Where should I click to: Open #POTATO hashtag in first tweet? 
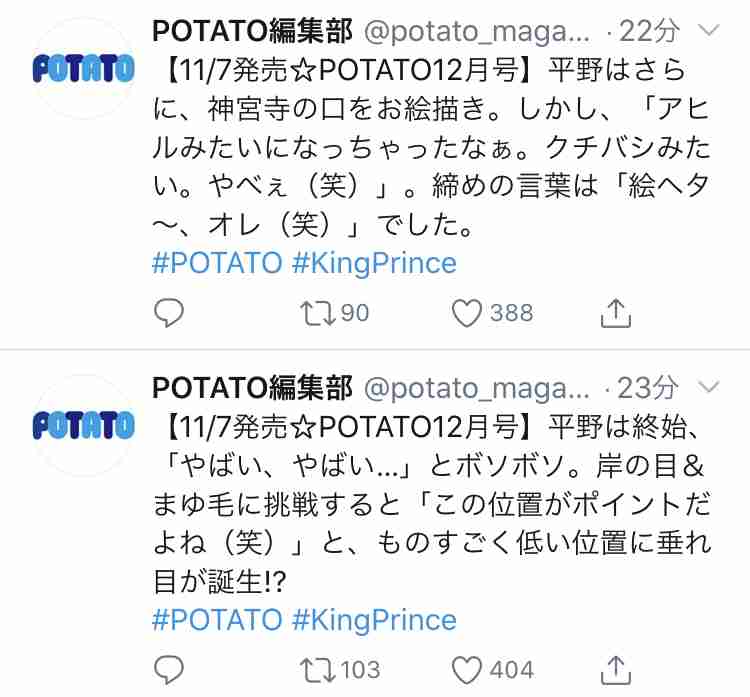pyautogui.click(x=217, y=263)
